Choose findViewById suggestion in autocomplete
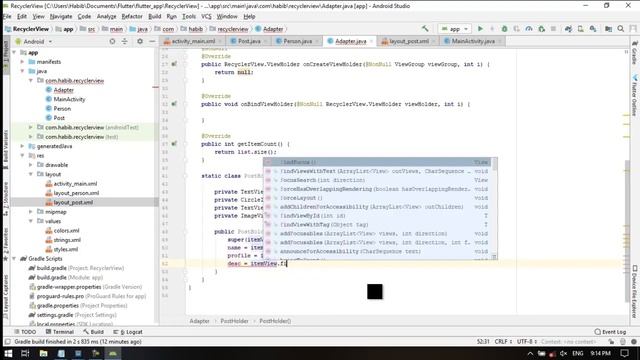This screenshot has width=640, height=360. click(x=378, y=216)
